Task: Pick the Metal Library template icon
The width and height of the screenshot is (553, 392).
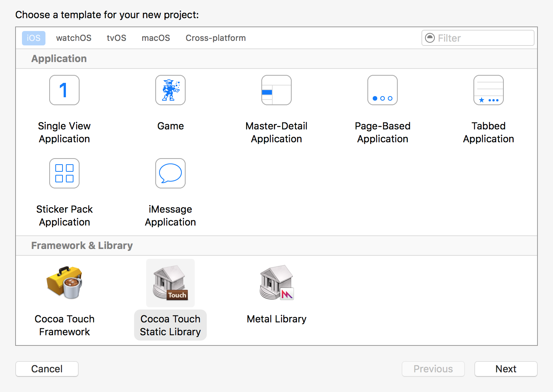Action: coord(276,283)
